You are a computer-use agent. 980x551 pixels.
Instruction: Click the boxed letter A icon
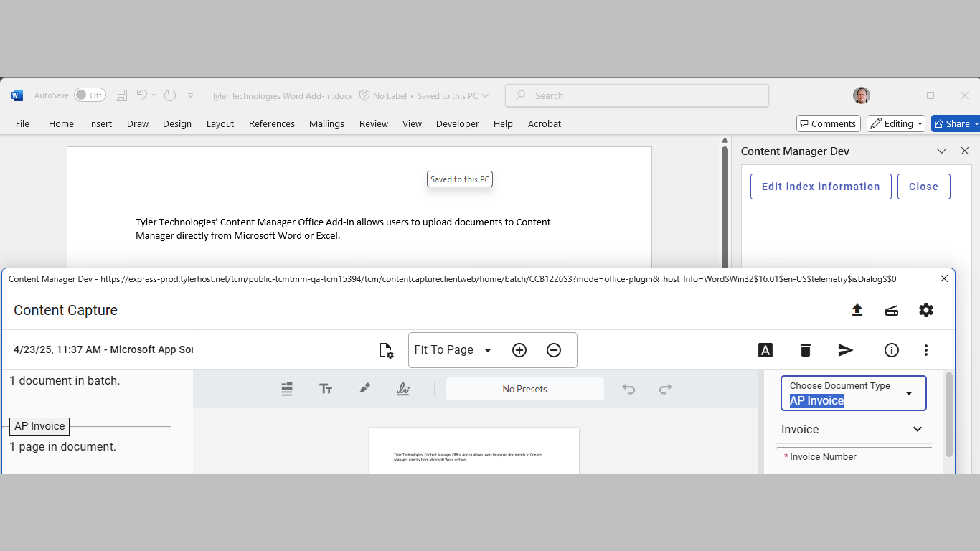coord(765,350)
